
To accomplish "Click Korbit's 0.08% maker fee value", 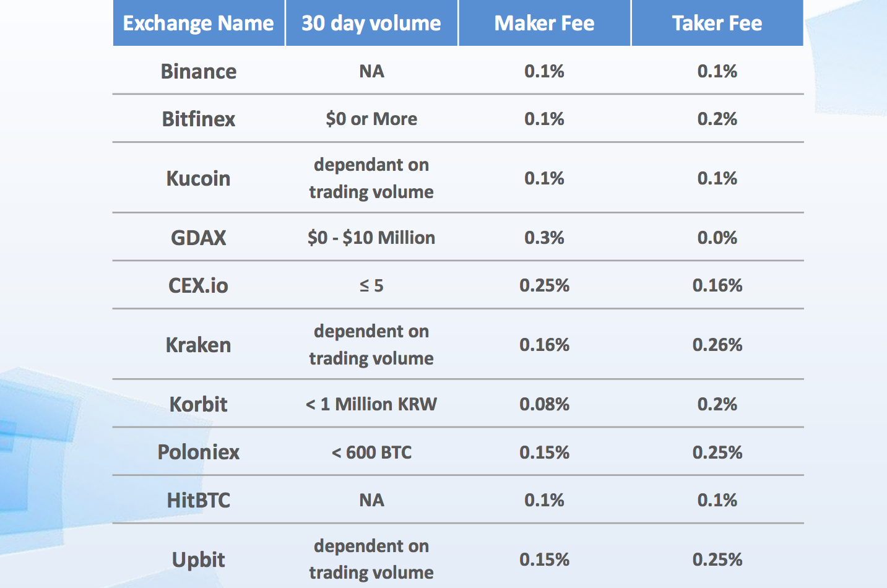I will click(x=544, y=404).
